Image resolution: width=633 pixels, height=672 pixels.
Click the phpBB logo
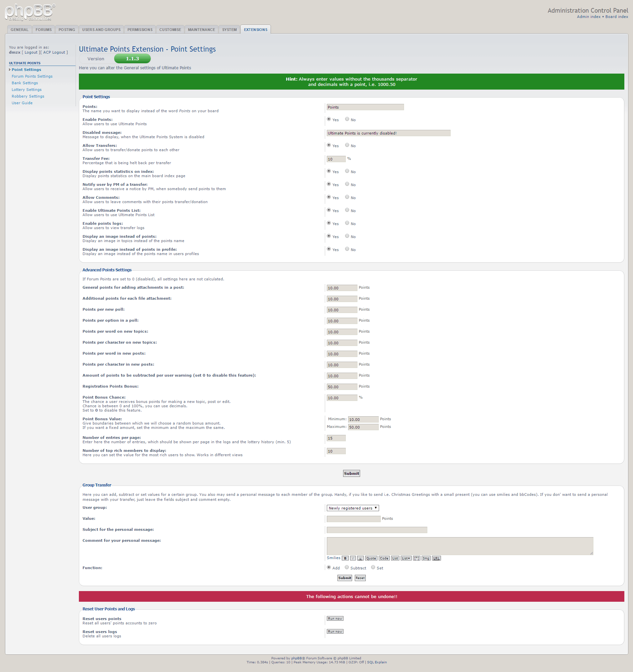tap(30, 12)
